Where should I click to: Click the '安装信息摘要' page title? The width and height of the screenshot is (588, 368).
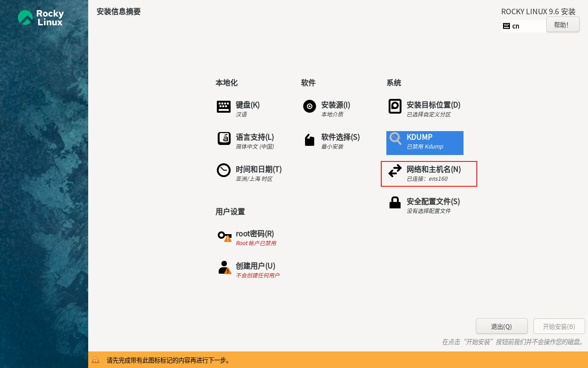(119, 11)
